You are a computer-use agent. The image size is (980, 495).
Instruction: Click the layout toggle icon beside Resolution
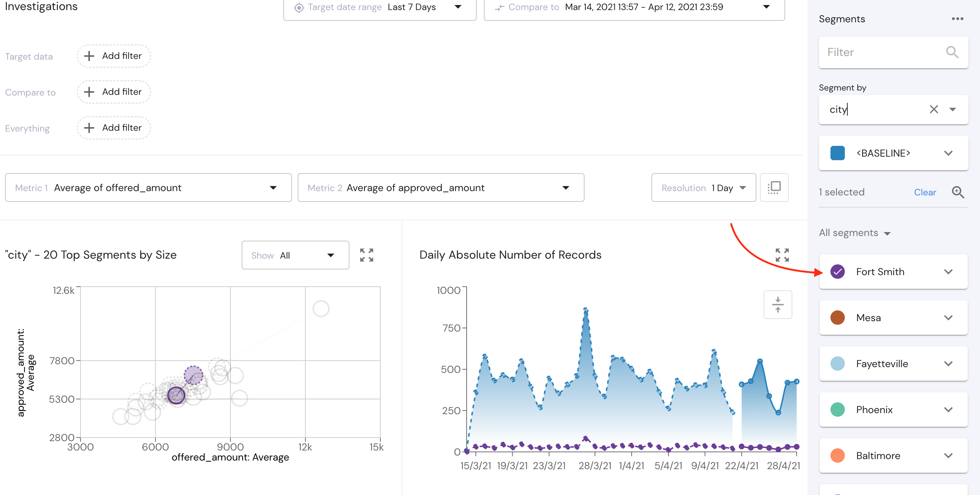(774, 188)
